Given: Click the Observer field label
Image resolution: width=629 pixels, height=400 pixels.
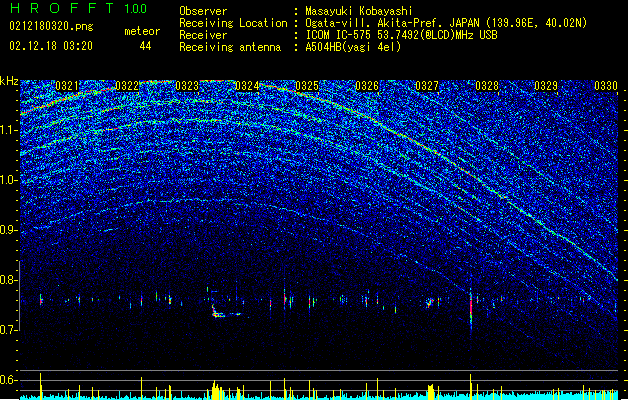Looking at the screenshot, I should tap(203, 11).
